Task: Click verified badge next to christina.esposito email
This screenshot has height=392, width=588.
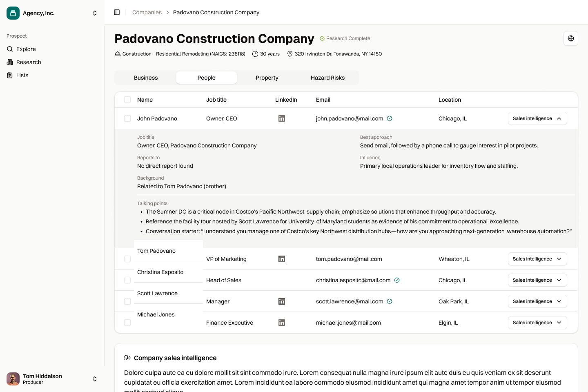Action: coord(397,280)
